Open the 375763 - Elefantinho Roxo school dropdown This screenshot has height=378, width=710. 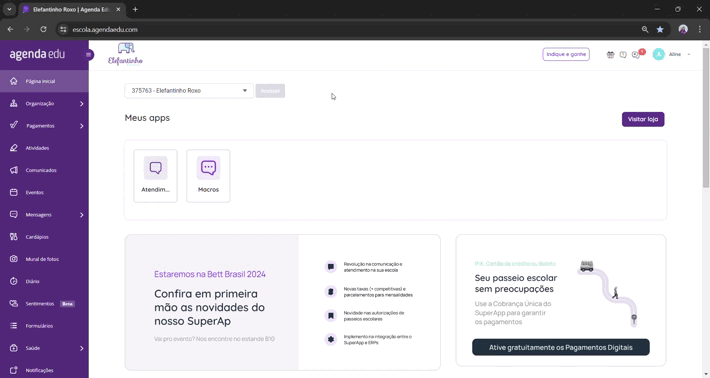[189, 91]
